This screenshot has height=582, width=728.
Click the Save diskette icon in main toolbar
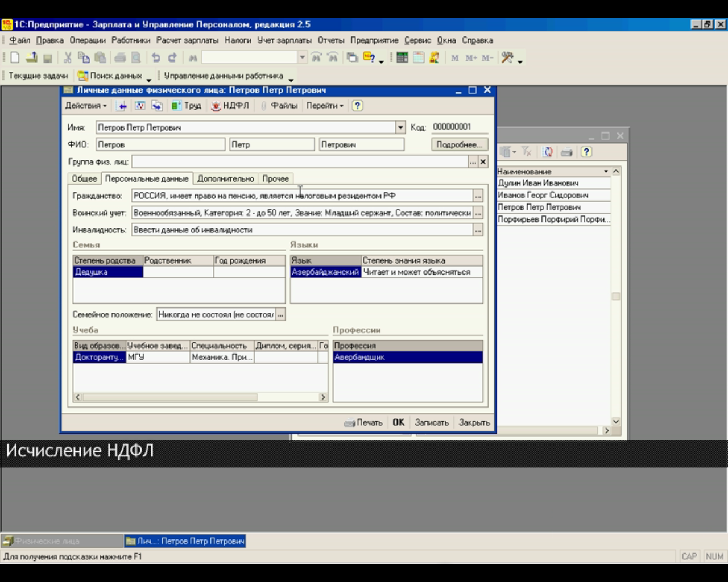48,57
